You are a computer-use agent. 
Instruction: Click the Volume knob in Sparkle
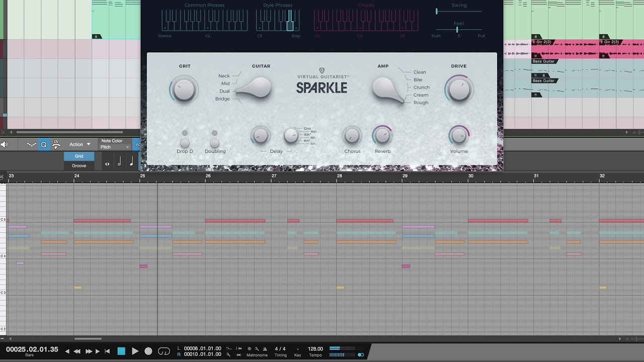[458, 135]
